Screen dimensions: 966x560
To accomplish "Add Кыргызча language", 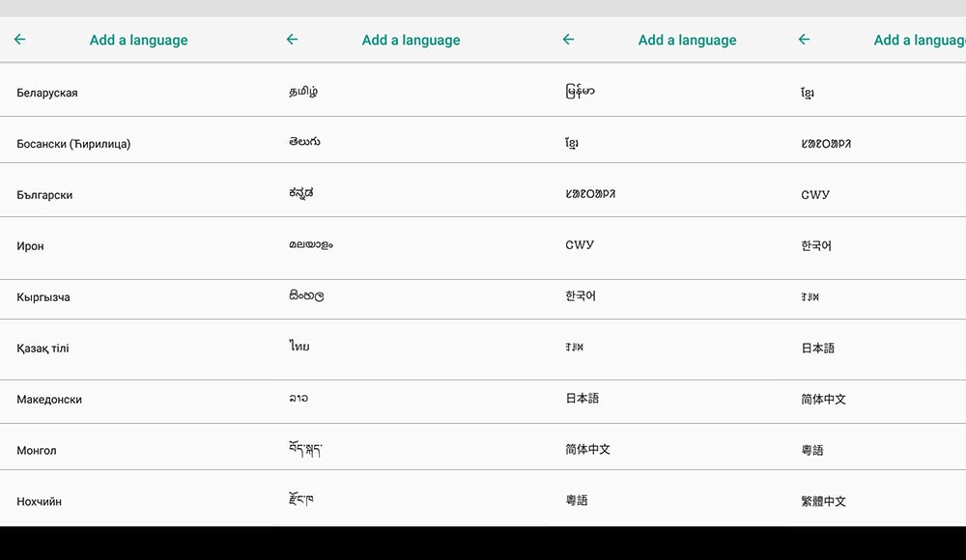I will tap(43, 297).
